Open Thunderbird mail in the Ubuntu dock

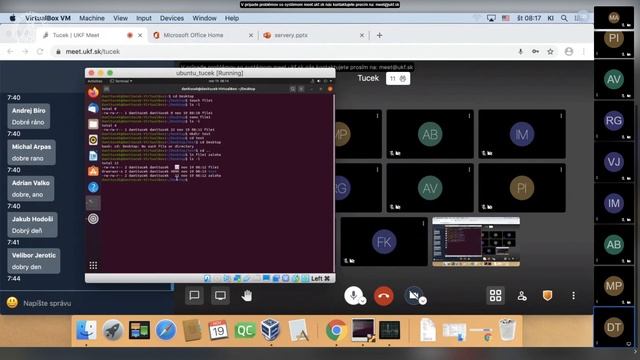tap(93, 108)
